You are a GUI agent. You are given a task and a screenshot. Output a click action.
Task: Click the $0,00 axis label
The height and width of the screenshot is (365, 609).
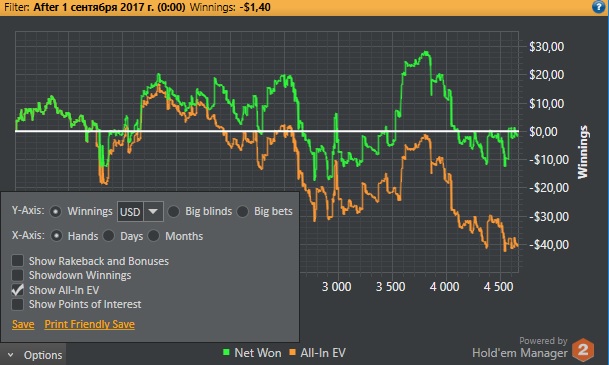point(543,132)
